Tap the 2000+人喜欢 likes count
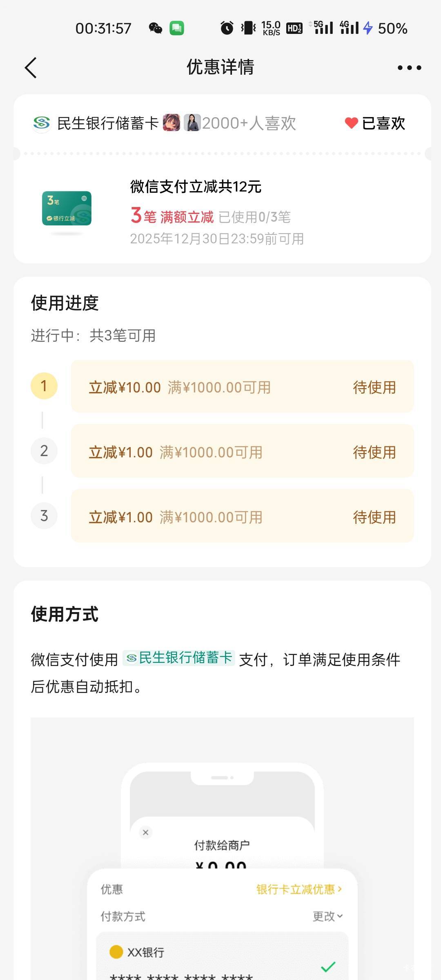441x980 pixels. [249, 123]
